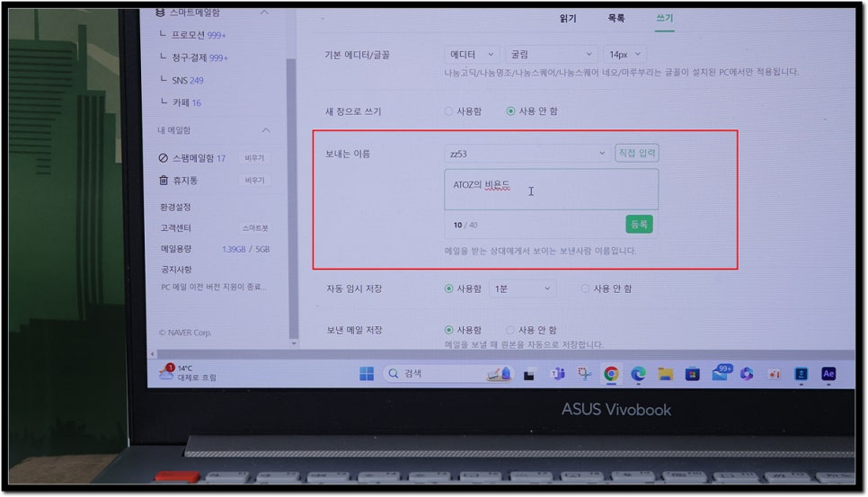Click the green 등록 button
This screenshot has height=497, width=868.
(x=639, y=225)
